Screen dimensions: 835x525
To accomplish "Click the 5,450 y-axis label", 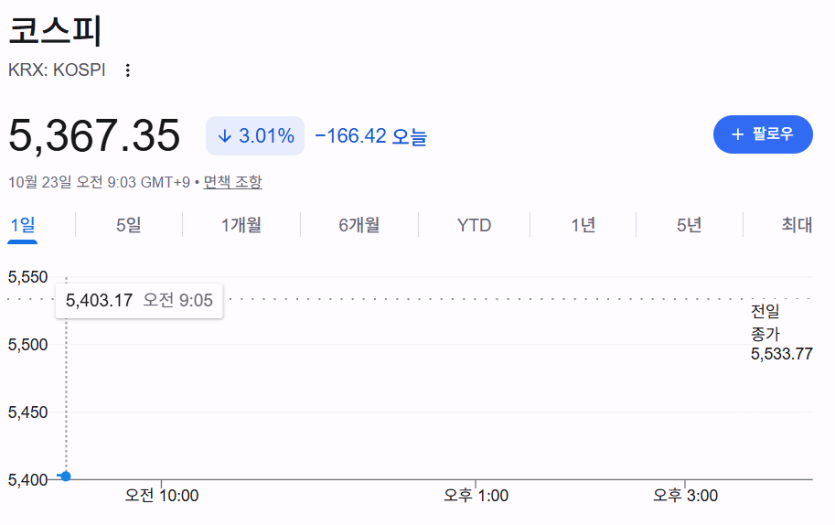I will pos(28,412).
